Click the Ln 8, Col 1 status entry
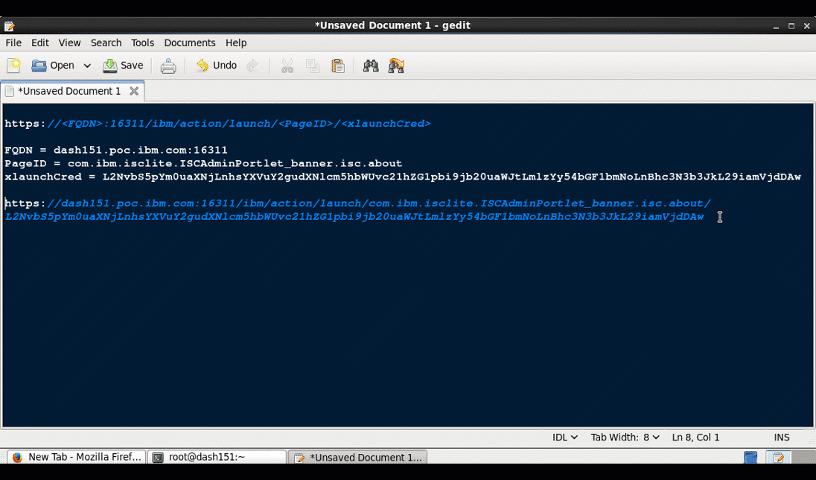 click(695, 437)
